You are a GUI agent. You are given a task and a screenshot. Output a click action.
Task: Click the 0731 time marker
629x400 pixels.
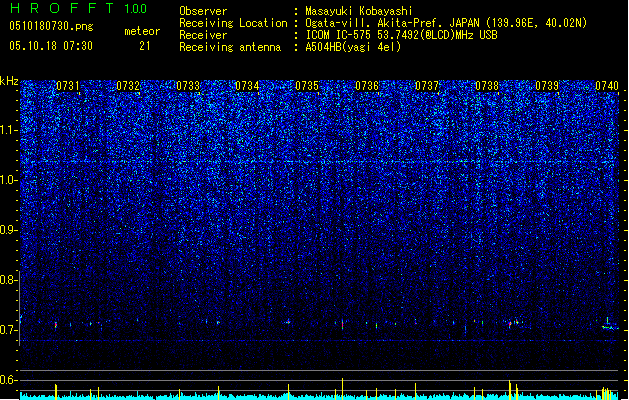coord(68,86)
